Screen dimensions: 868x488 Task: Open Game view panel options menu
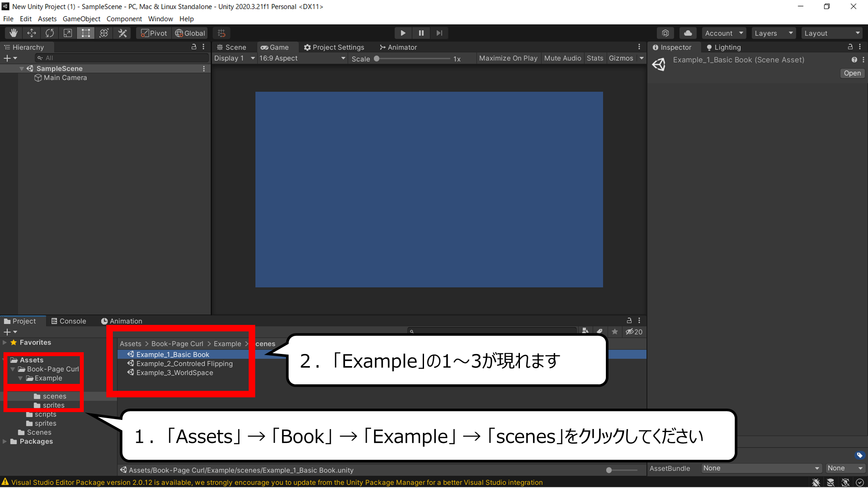pos(639,47)
